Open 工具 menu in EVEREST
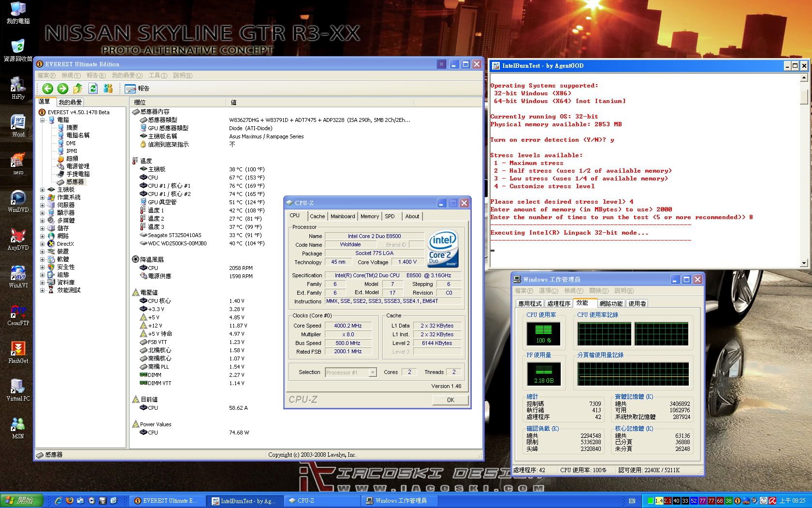The width and height of the screenshot is (812, 508). click(158, 75)
